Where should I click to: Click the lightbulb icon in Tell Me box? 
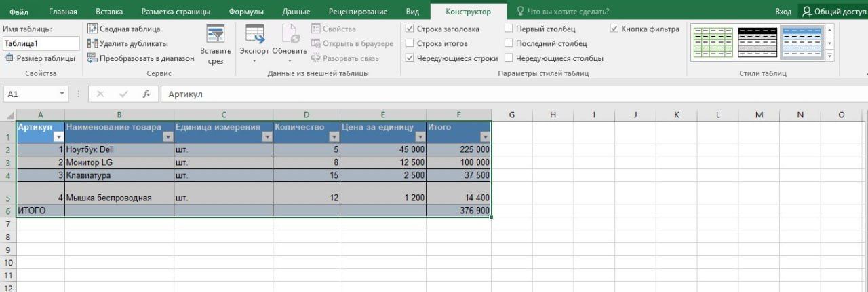coord(521,12)
